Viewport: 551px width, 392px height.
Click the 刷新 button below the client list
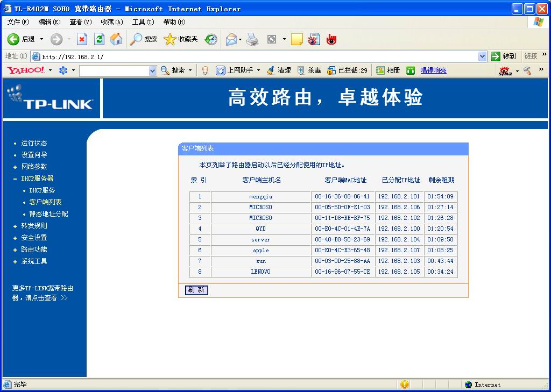(196, 290)
